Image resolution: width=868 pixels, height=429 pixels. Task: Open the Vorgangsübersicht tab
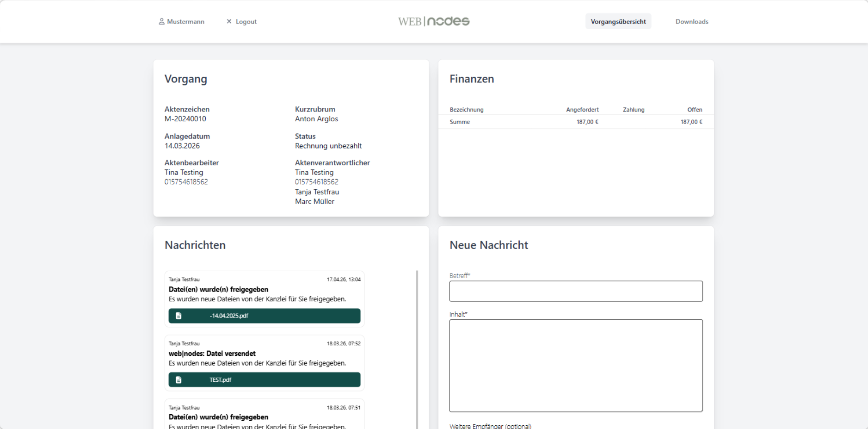(618, 22)
